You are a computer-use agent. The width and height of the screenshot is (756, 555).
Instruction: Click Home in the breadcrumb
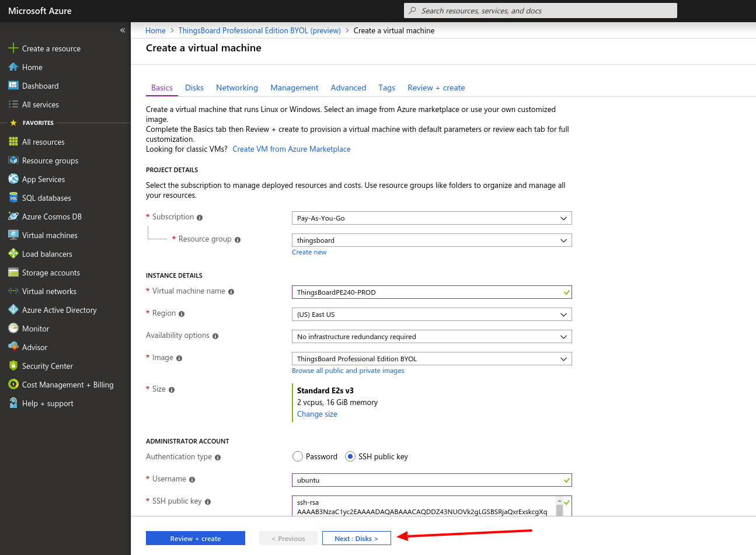[155, 30]
